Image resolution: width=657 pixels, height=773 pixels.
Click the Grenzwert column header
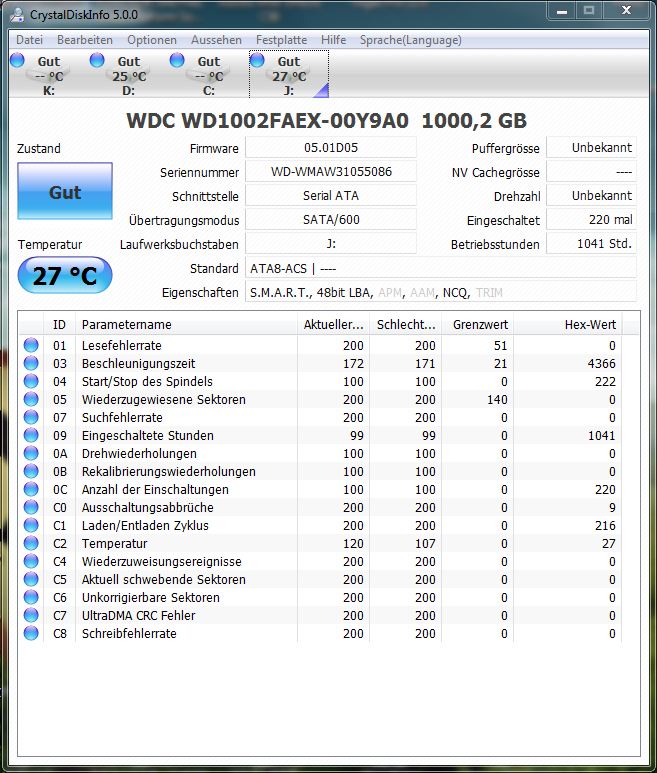pos(478,324)
